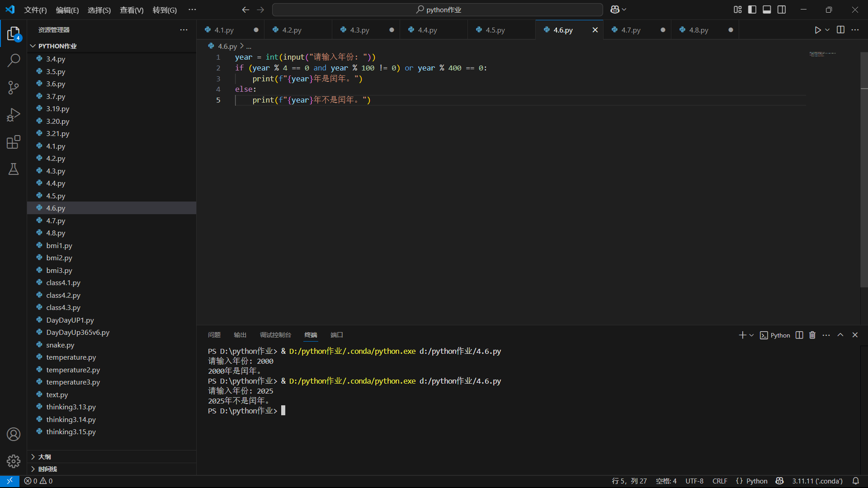Expand the 大纲 outline section

tap(44, 457)
